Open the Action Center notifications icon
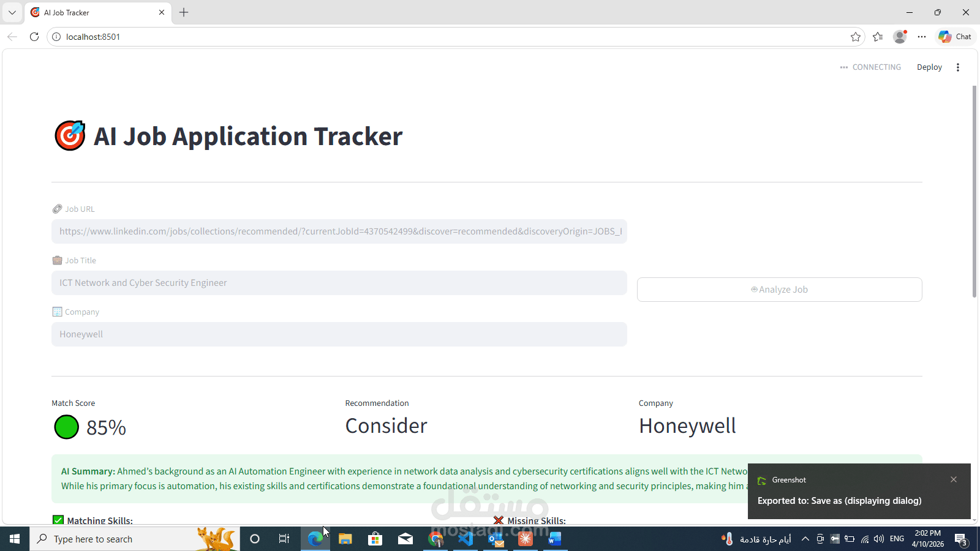The image size is (980, 551). (x=962, y=539)
